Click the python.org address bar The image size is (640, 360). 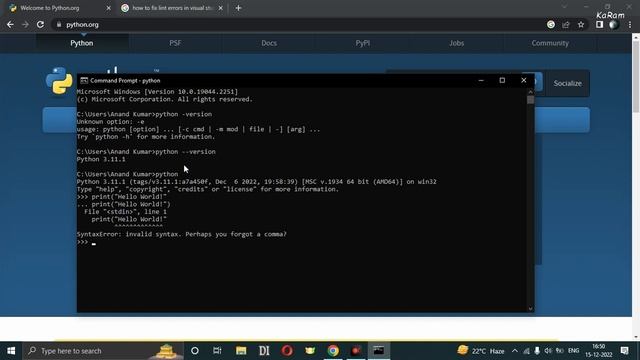298,24
